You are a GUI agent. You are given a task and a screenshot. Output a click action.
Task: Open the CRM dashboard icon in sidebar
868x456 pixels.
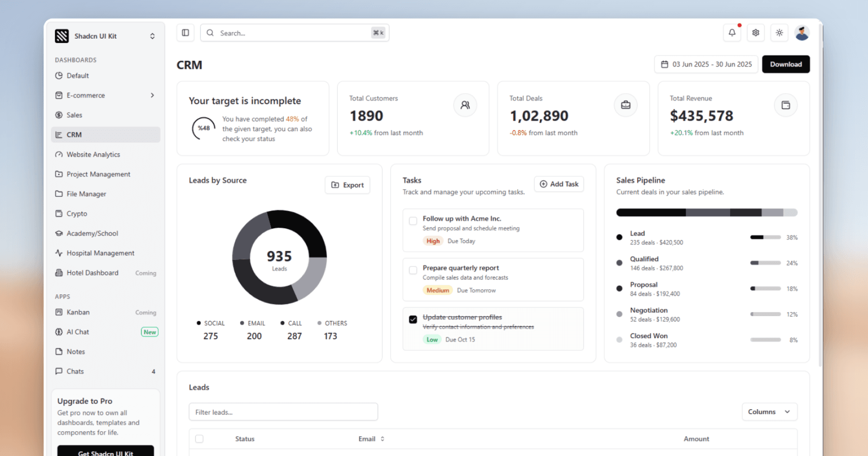click(60, 135)
